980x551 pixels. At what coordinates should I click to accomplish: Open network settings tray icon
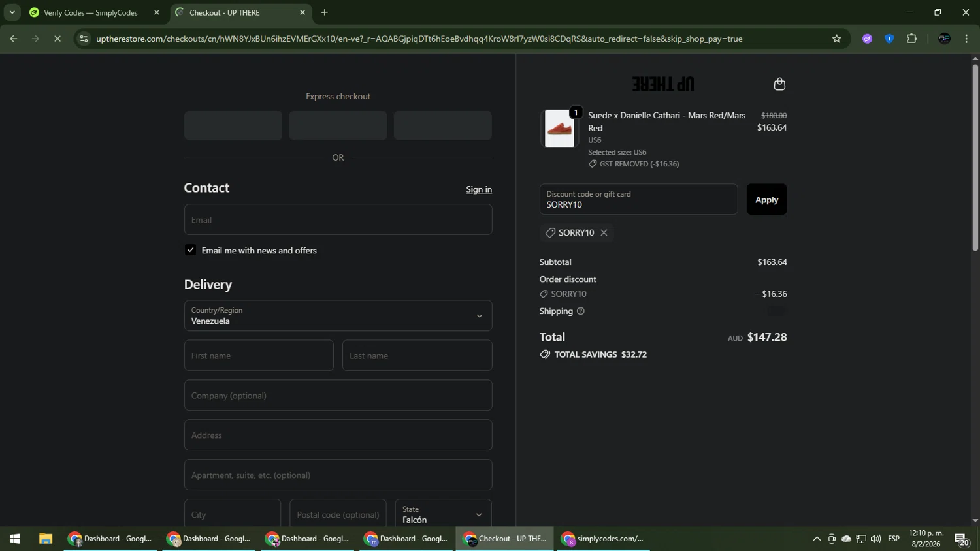861,539
